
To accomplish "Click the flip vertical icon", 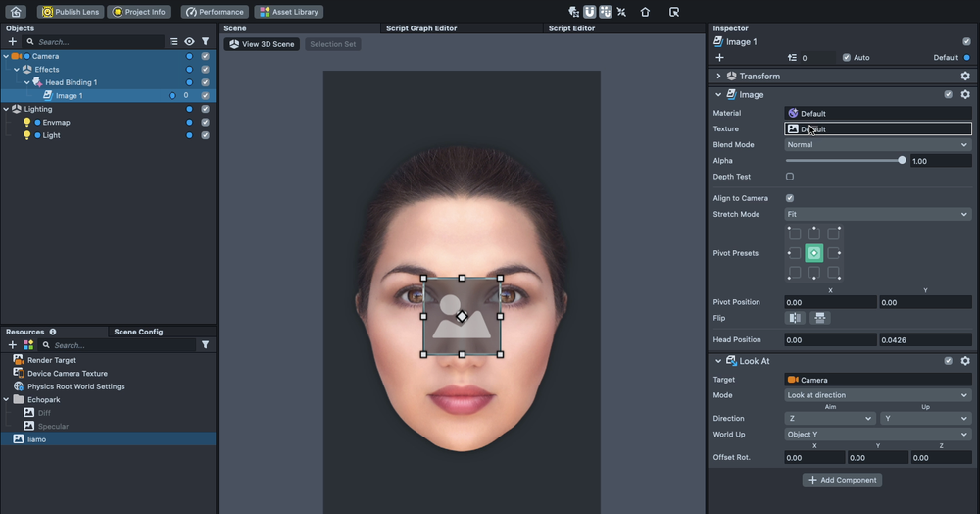I will [x=820, y=318].
